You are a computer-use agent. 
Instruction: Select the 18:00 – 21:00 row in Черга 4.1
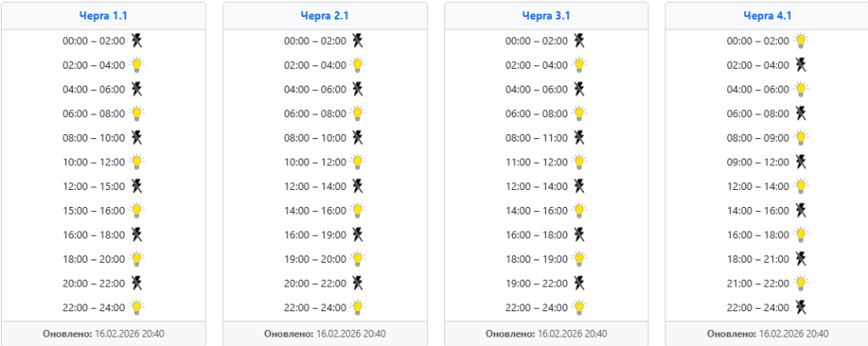(x=767, y=259)
